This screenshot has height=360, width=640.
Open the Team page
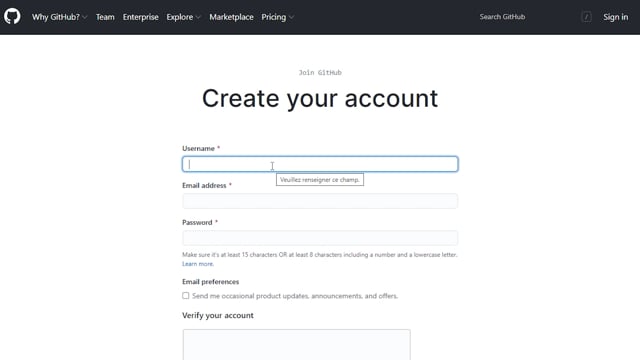point(105,17)
